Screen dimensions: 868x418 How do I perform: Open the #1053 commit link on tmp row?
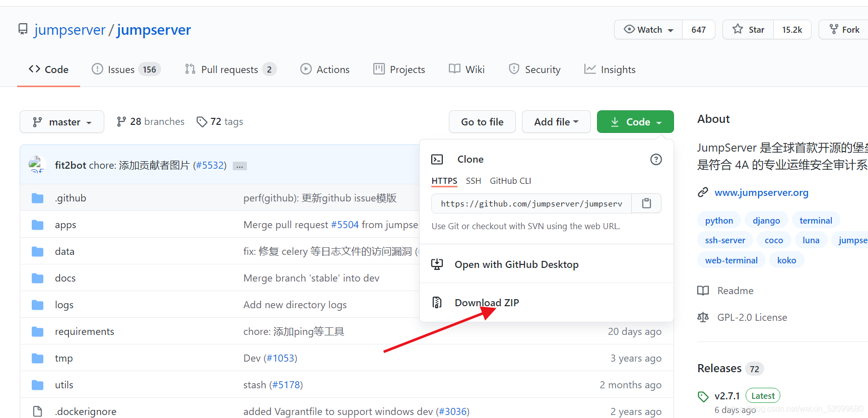coord(281,358)
